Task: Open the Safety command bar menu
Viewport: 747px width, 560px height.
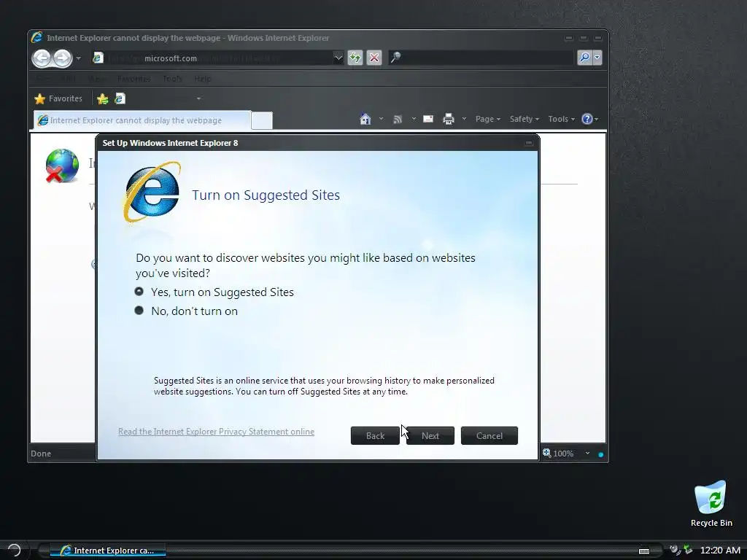Action: pyautogui.click(x=524, y=119)
